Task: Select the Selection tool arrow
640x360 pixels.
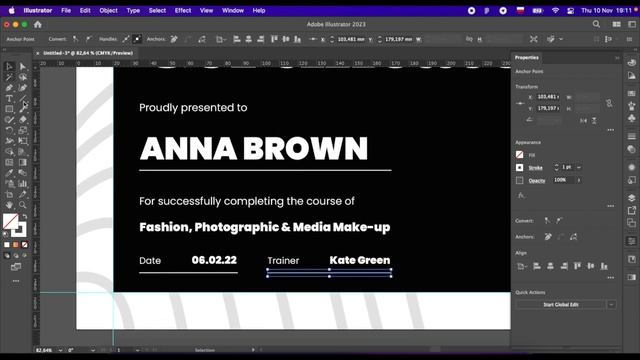Action: tap(9, 66)
